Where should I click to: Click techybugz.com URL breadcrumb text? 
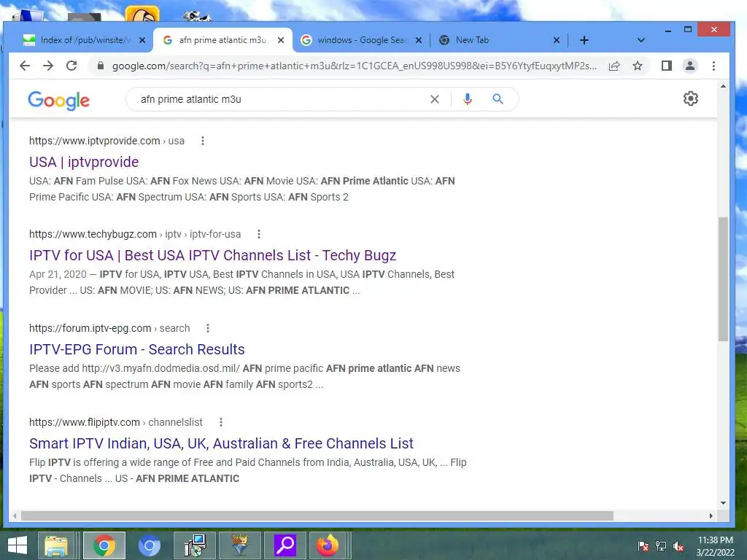coord(135,234)
